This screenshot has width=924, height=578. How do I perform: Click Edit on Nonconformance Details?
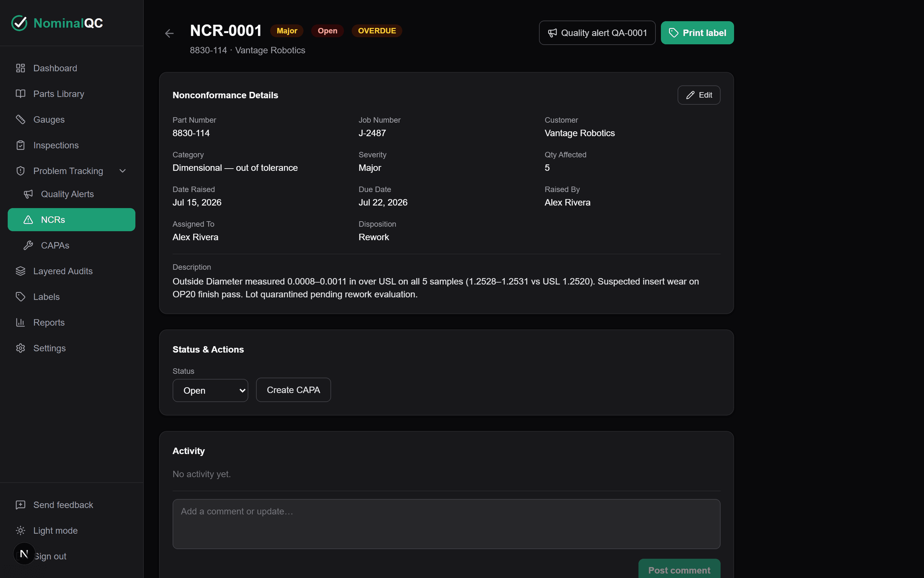click(699, 95)
